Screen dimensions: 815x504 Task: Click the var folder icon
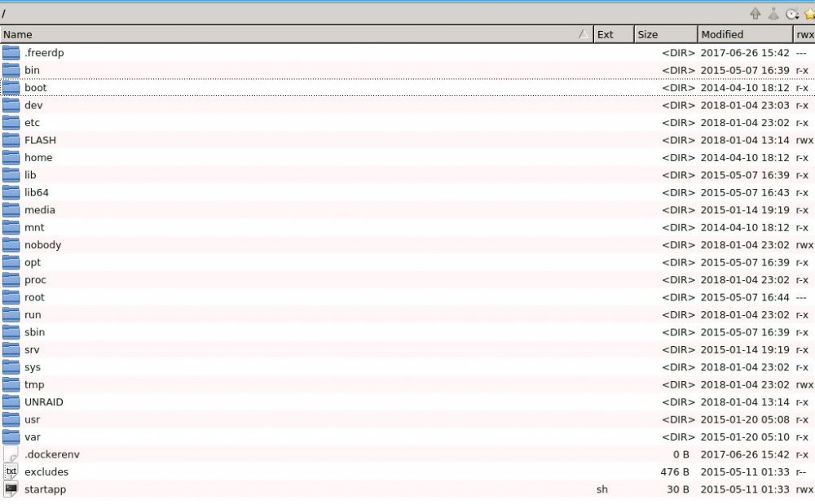click(11, 437)
